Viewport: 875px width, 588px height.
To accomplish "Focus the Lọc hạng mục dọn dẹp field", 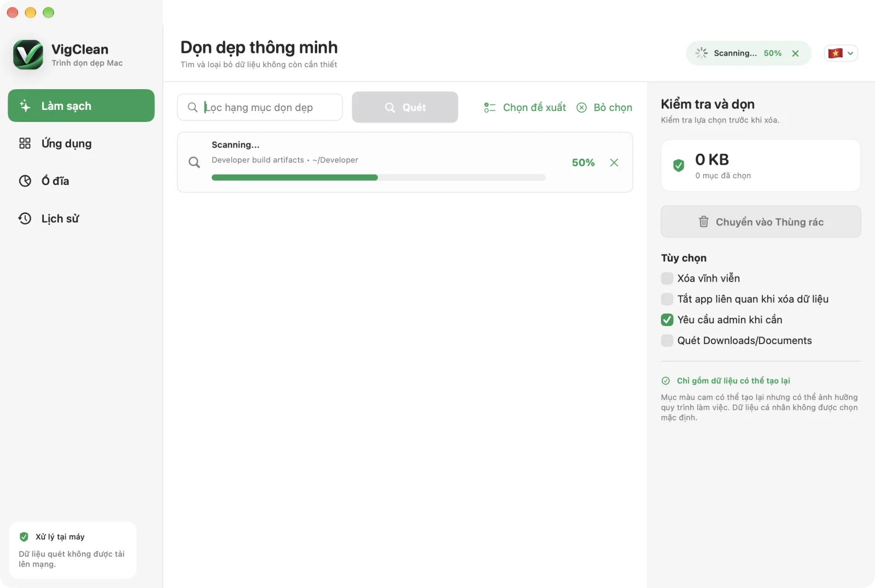I will coord(260,107).
